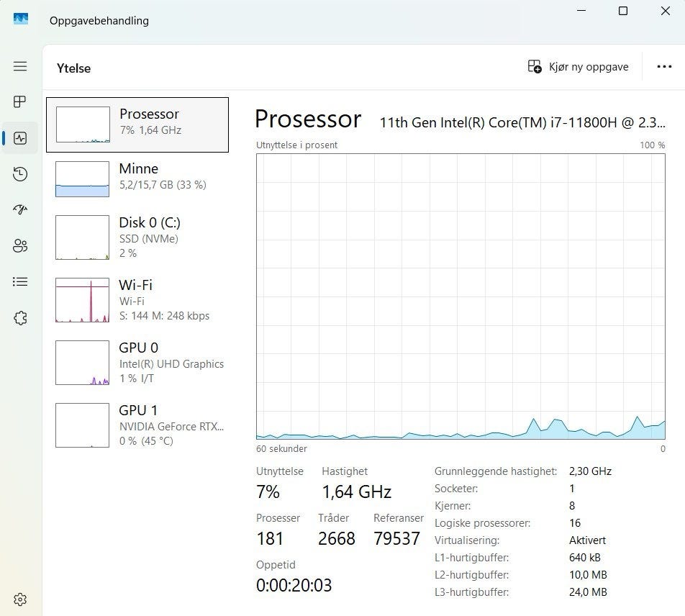This screenshot has width=685, height=616.
Task: Click Grunnleggende hastighet value 2,30 GHz
Action: point(590,471)
